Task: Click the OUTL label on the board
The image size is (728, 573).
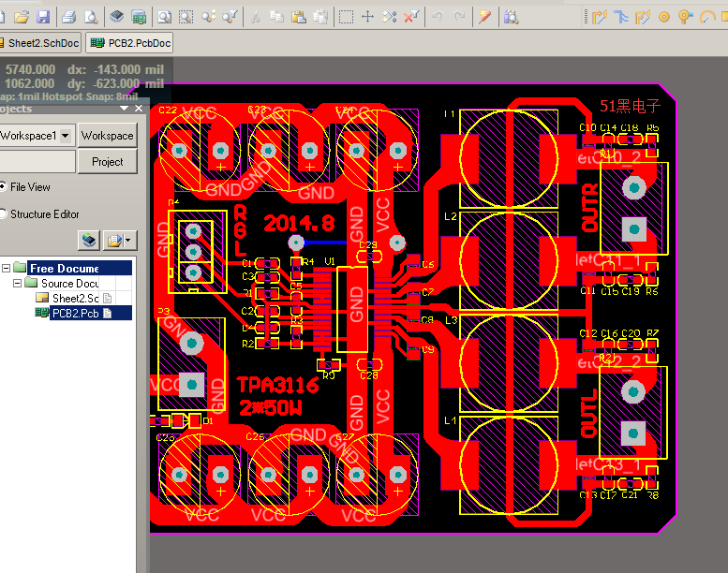Action: [x=588, y=413]
